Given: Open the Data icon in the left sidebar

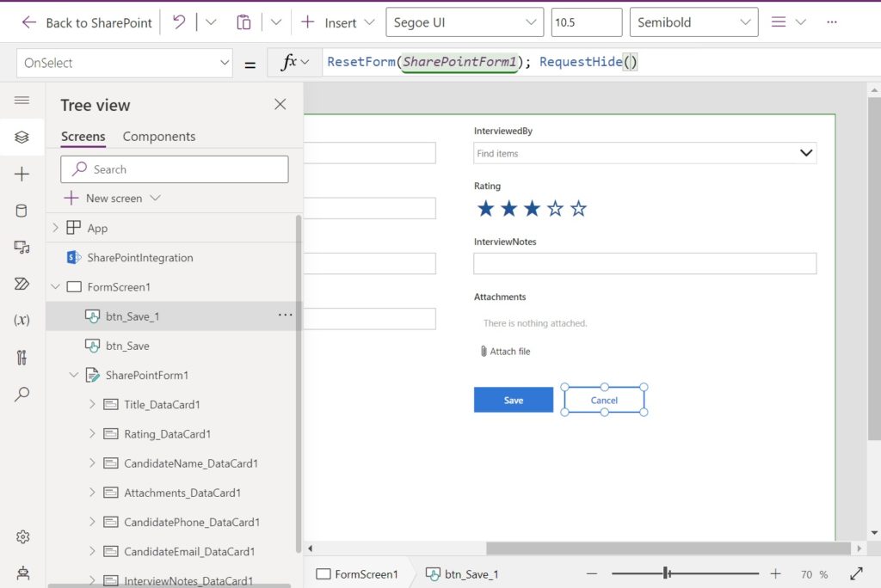Looking at the screenshot, I should tap(22, 211).
